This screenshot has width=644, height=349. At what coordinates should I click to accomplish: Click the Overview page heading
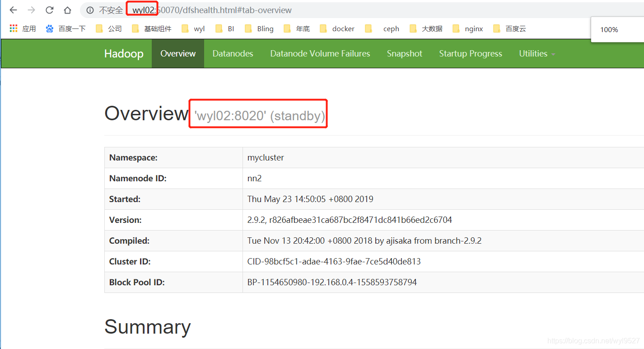tap(146, 113)
